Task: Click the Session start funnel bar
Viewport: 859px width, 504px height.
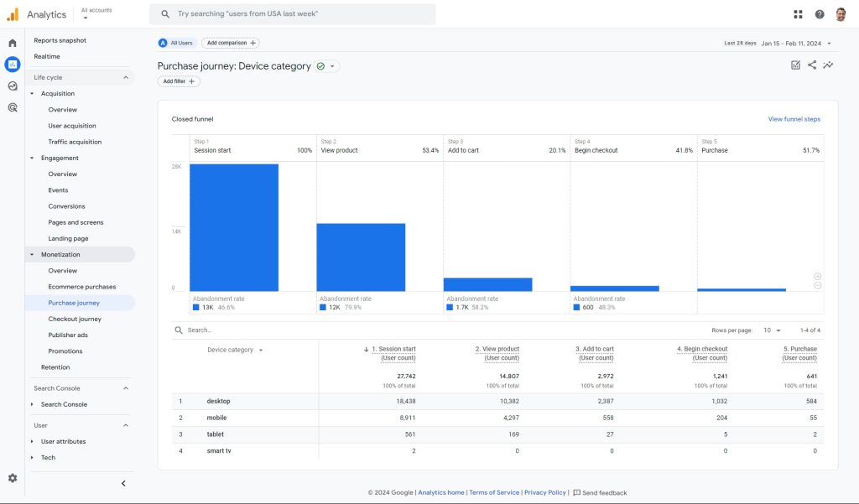Action: pyautogui.click(x=234, y=227)
